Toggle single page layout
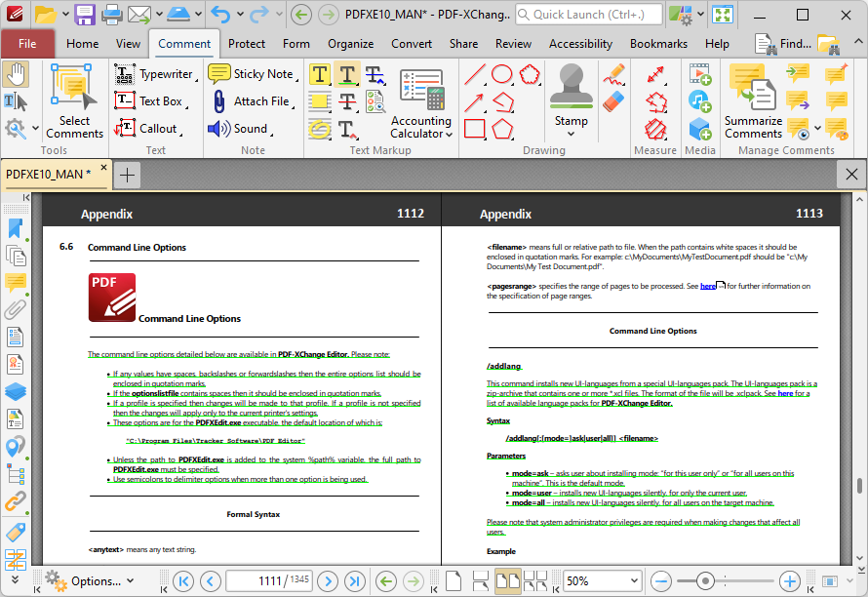 (x=454, y=581)
